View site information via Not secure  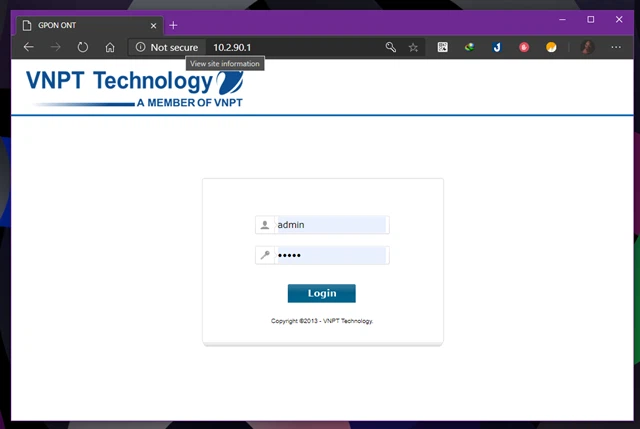167,47
